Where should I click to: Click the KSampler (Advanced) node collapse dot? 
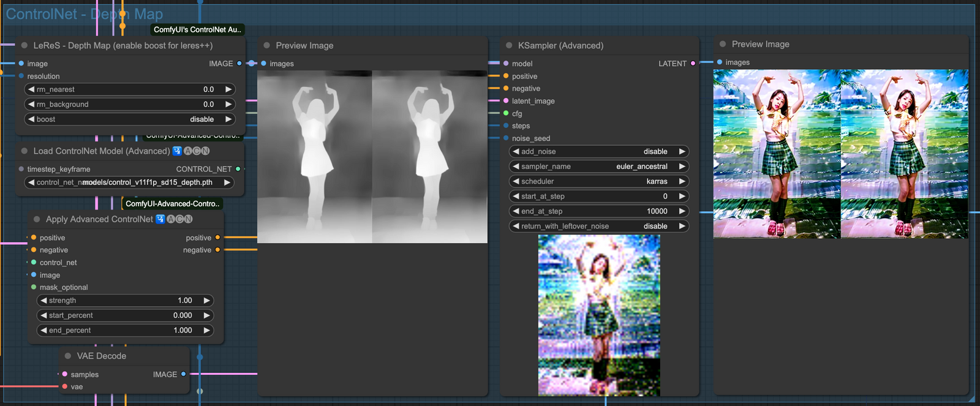click(x=509, y=45)
